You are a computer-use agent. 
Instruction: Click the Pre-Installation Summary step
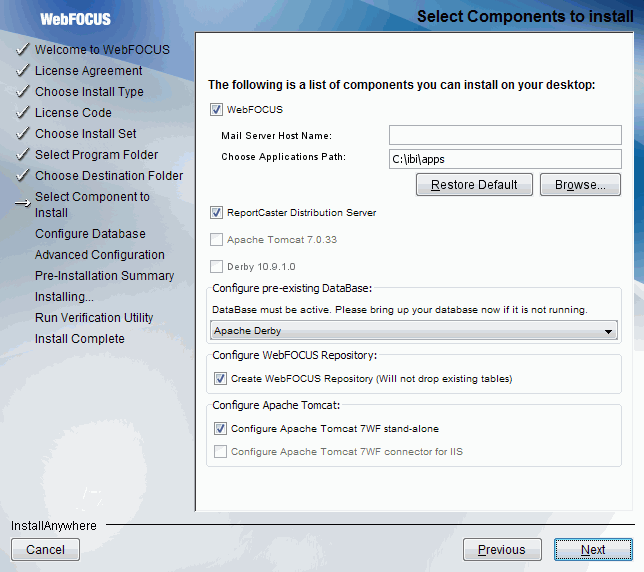coord(104,276)
